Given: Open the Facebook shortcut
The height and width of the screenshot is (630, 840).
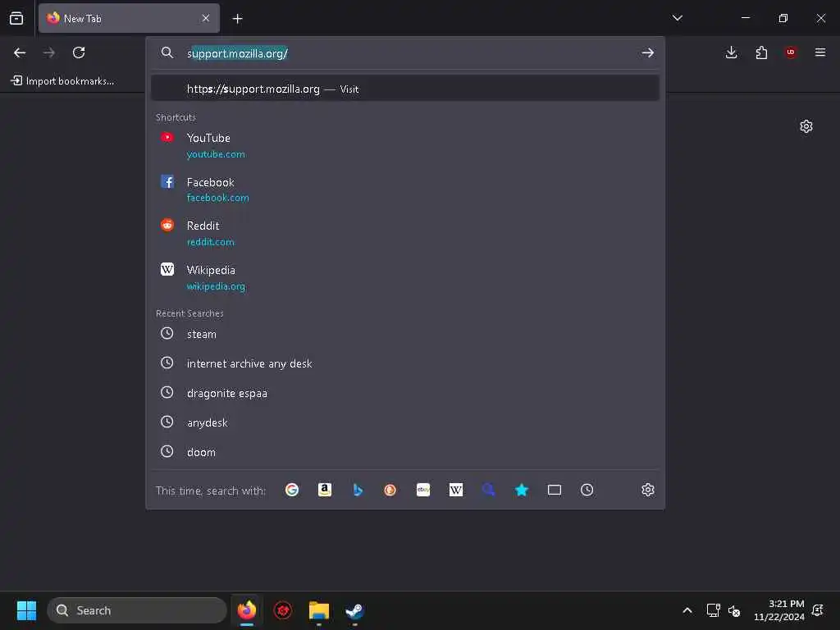Looking at the screenshot, I should (x=405, y=189).
